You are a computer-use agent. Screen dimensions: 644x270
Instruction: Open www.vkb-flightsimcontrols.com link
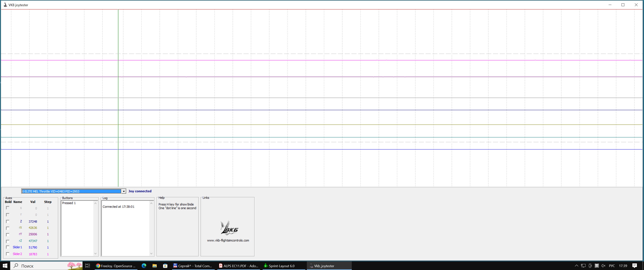pyautogui.click(x=228, y=240)
